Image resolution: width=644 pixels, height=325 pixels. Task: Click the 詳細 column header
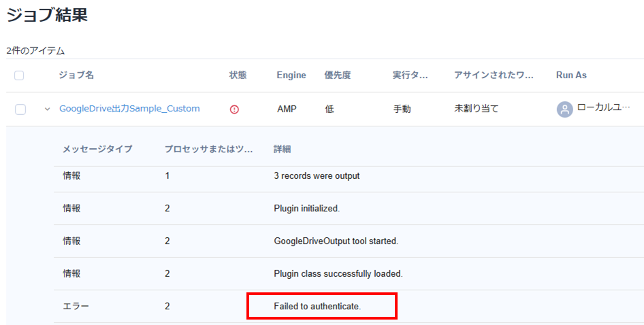283,149
